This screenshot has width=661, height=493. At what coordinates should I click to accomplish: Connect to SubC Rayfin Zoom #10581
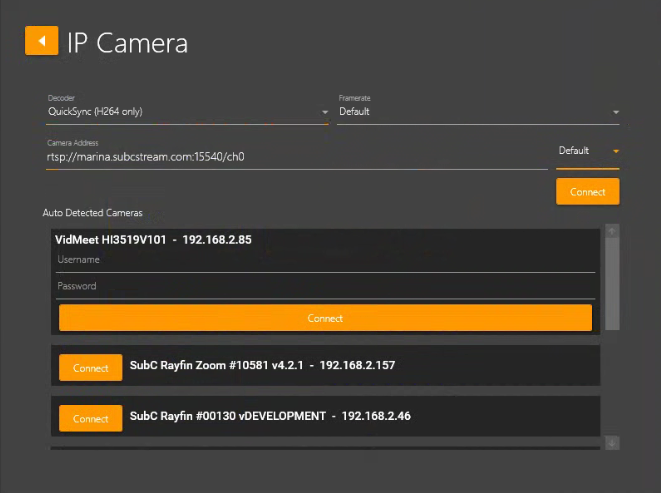click(x=90, y=368)
